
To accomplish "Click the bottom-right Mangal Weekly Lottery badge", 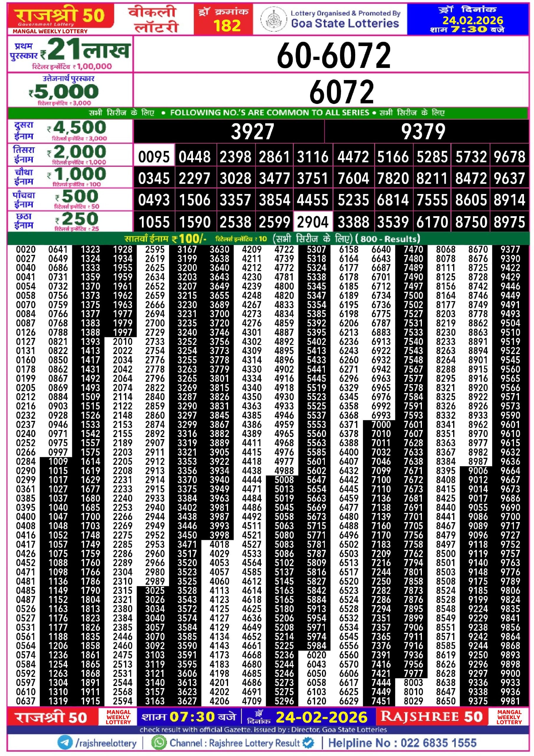I will click(x=509, y=717).
